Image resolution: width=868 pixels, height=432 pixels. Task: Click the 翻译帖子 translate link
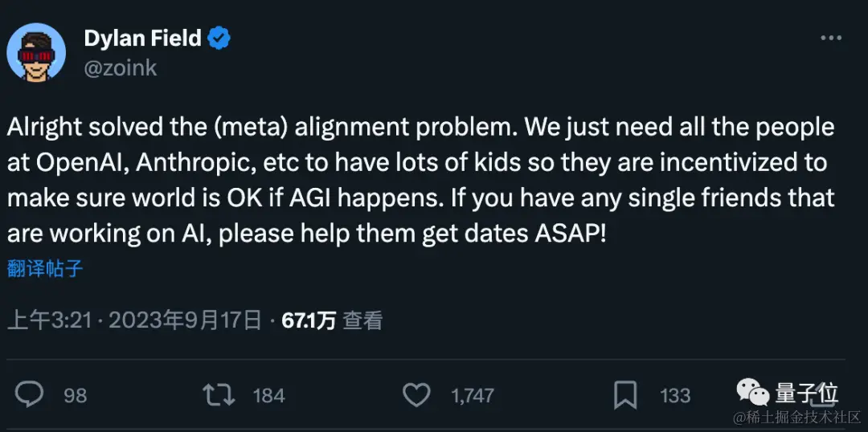(x=45, y=268)
